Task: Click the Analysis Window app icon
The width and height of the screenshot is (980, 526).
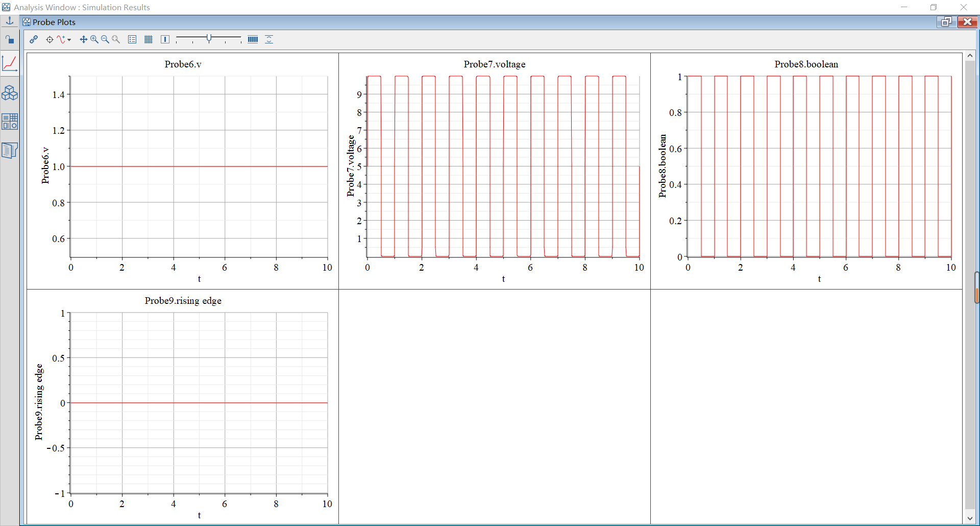Action: click(6, 7)
